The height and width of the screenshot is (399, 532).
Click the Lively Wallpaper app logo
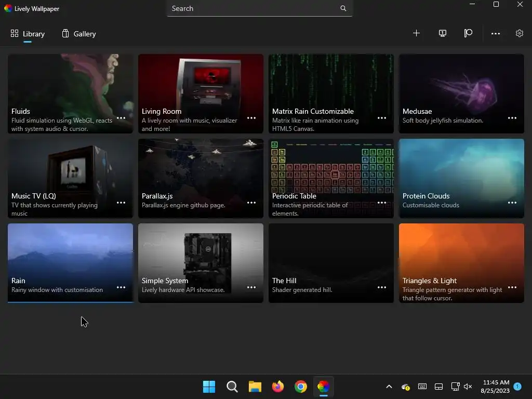(8, 8)
